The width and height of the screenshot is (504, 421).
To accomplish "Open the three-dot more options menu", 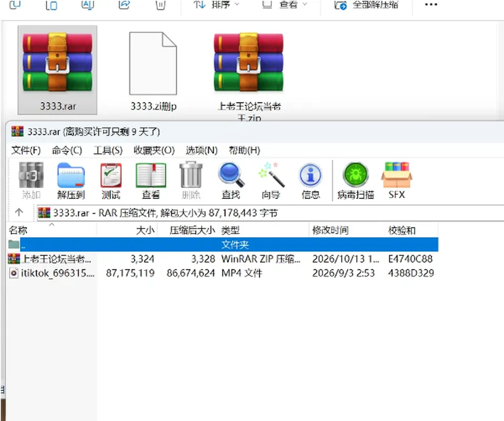I will [x=430, y=5].
